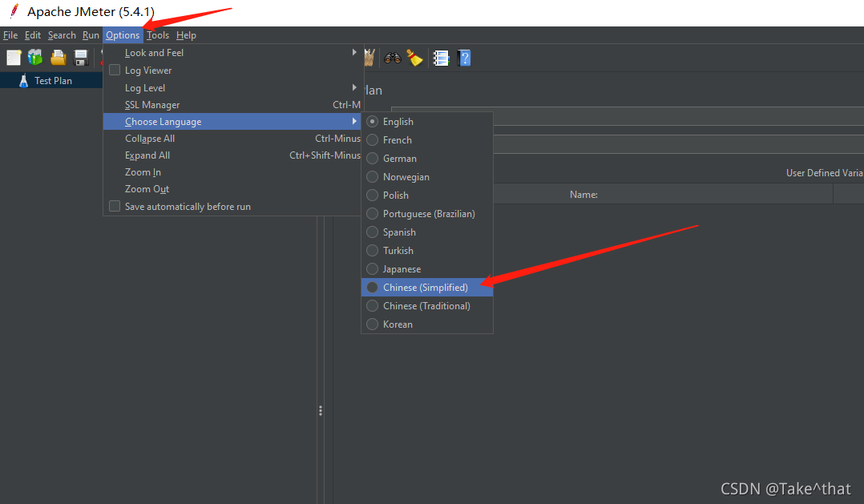Open the Choose Language submenu
Image resolution: width=864 pixels, height=504 pixels.
tap(232, 122)
